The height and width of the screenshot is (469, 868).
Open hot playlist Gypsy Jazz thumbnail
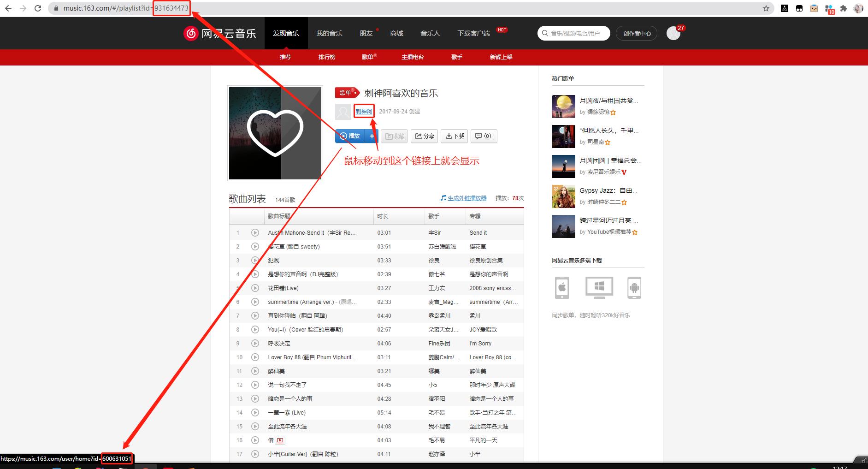click(x=563, y=196)
